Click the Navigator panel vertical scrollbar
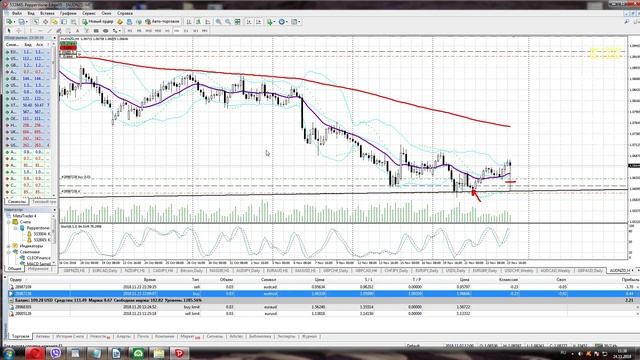The width and height of the screenshot is (640, 360). 54,239
